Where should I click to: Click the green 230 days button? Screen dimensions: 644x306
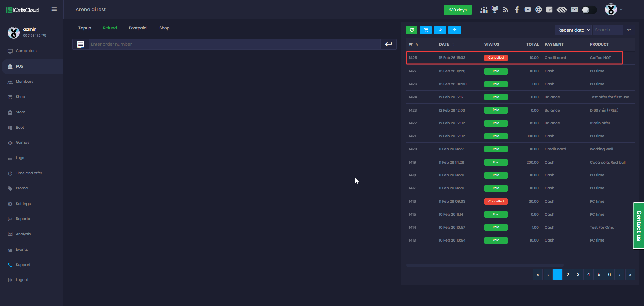[458, 10]
